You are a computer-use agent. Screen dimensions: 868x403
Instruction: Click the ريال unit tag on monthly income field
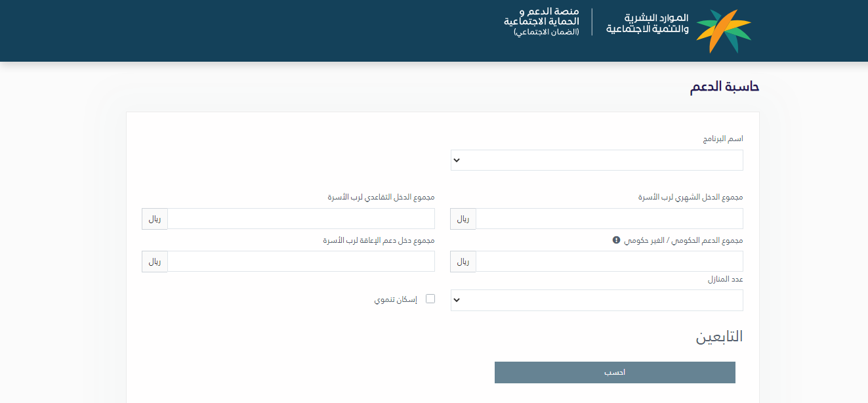point(463,219)
